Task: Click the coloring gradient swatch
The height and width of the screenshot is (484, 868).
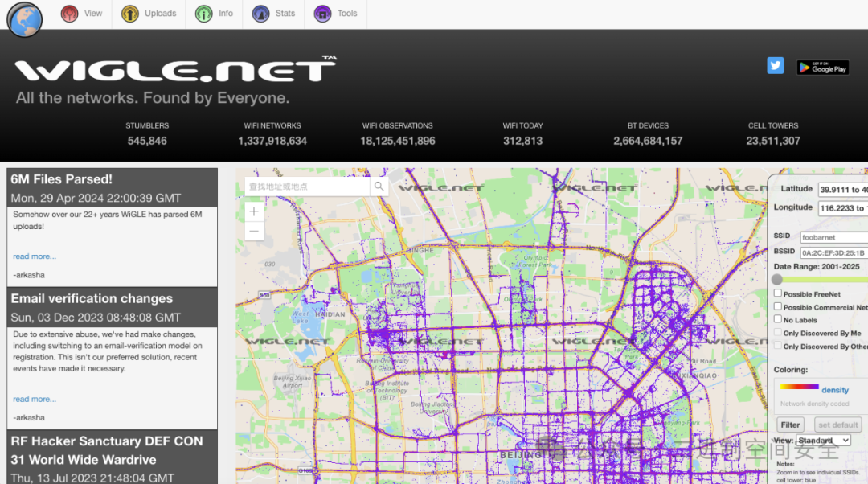Action: pos(799,387)
